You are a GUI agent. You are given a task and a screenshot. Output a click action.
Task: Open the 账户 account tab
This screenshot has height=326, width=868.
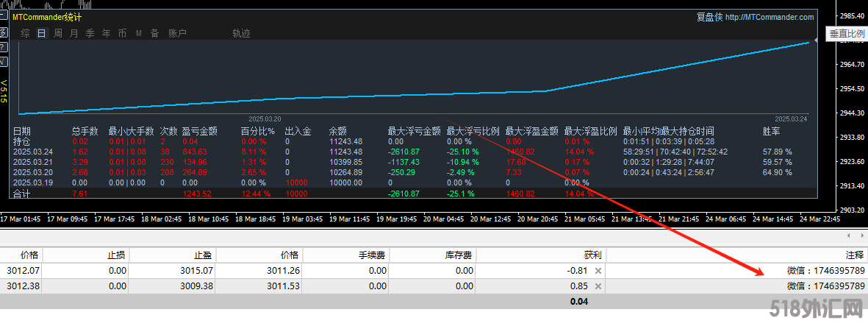click(x=177, y=33)
